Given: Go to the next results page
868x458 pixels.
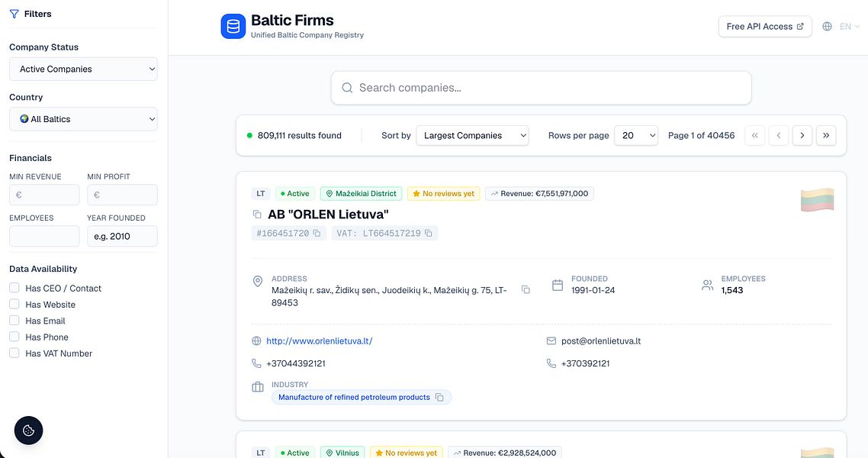Looking at the screenshot, I should pyautogui.click(x=802, y=135).
